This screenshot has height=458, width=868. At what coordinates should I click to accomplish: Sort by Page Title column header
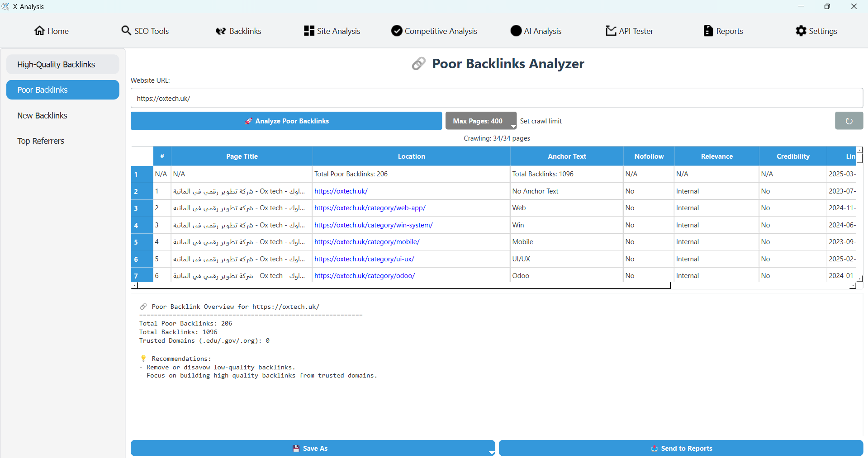pos(242,156)
